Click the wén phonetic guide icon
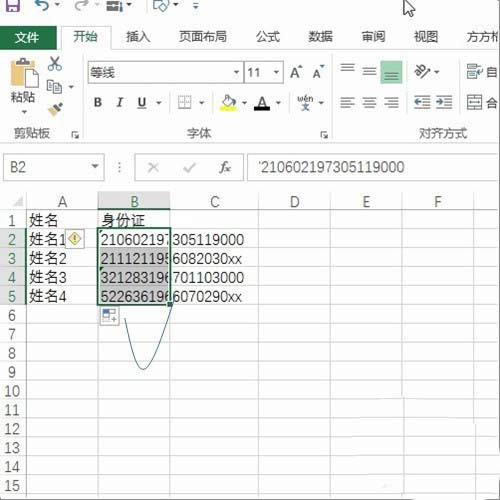The image size is (500, 500). point(305,102)
